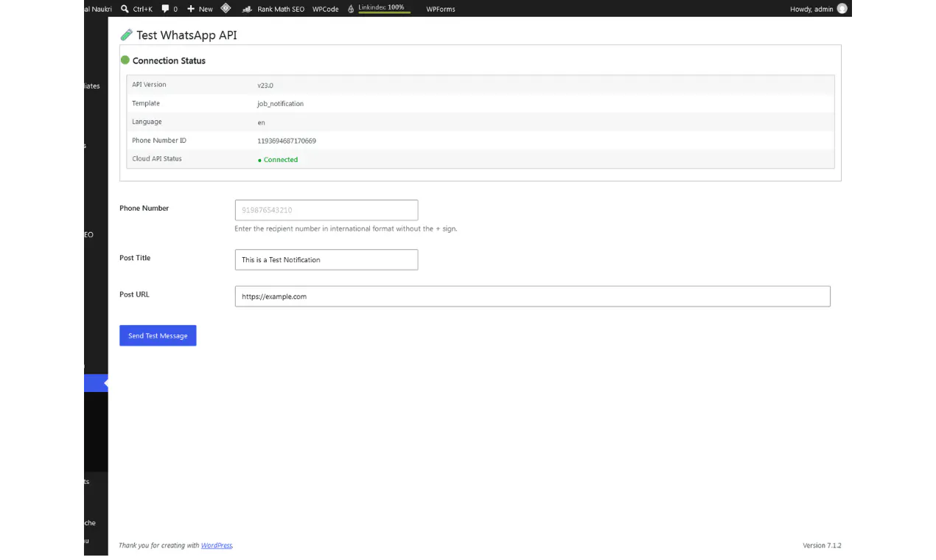Open the Howdy, admin account menu
Image resolution: width=936 pixels, height=560 pixels.
(x=818, y=9)
